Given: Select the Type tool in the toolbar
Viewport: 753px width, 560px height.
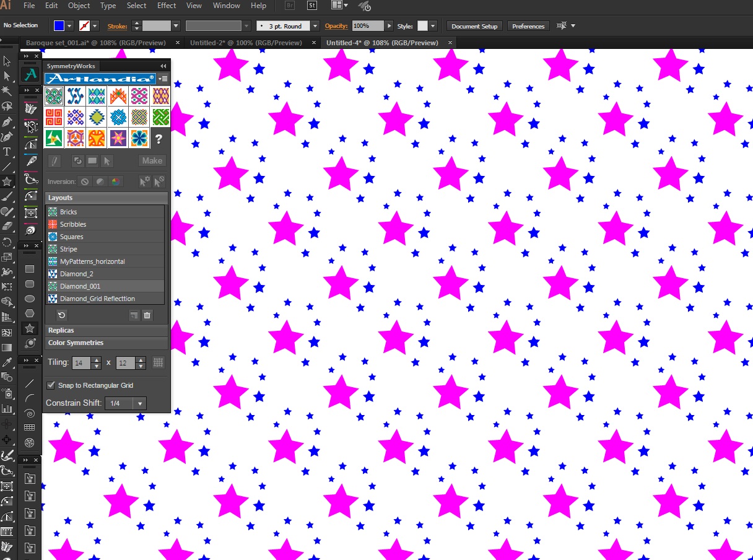Looking at the screenshot, I should [7, 152].
